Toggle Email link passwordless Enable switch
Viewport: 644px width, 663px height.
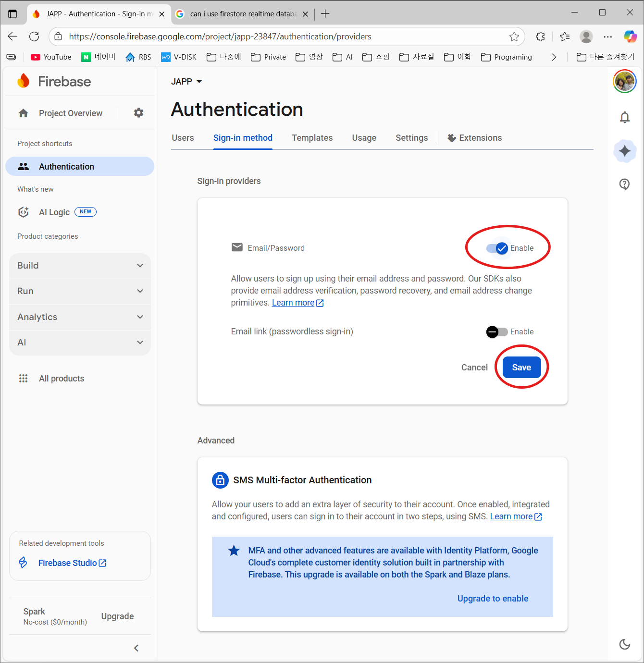(x=497, y=331)
